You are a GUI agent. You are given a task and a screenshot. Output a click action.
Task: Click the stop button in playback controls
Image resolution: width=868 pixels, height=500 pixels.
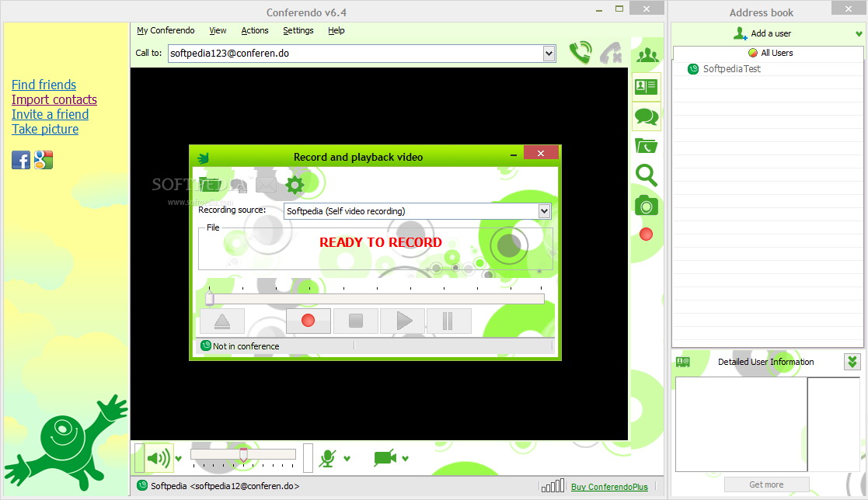pyautogui.click(x=355, y=321)
